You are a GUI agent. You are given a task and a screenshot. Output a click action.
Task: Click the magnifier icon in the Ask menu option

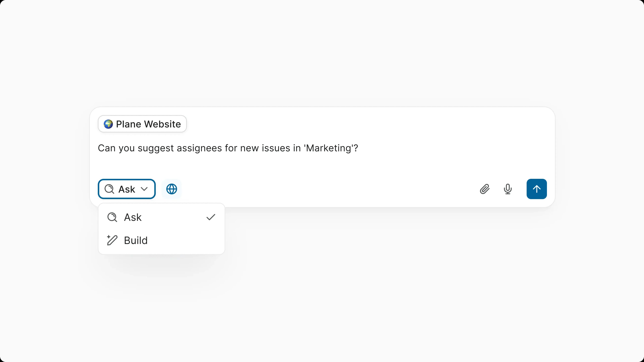(x=112, y=217)
